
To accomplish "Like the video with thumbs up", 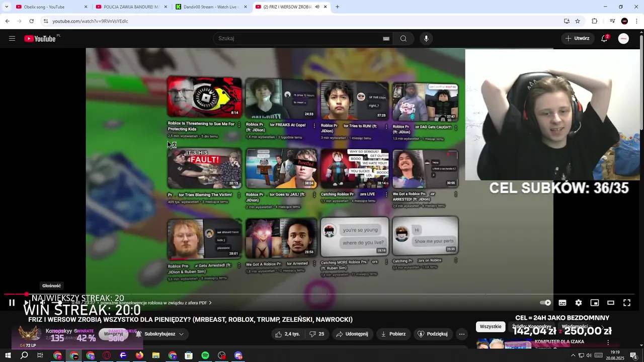I will coord(287,334).
